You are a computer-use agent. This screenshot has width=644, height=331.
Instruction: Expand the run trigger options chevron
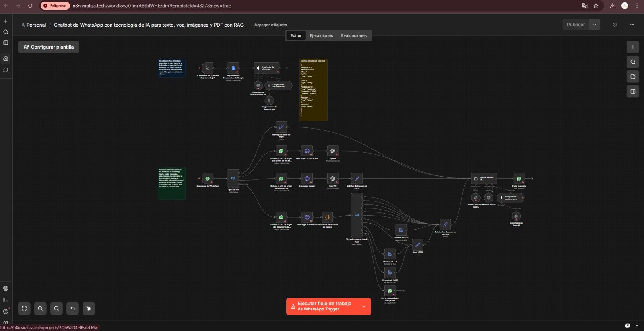[364, 306]
